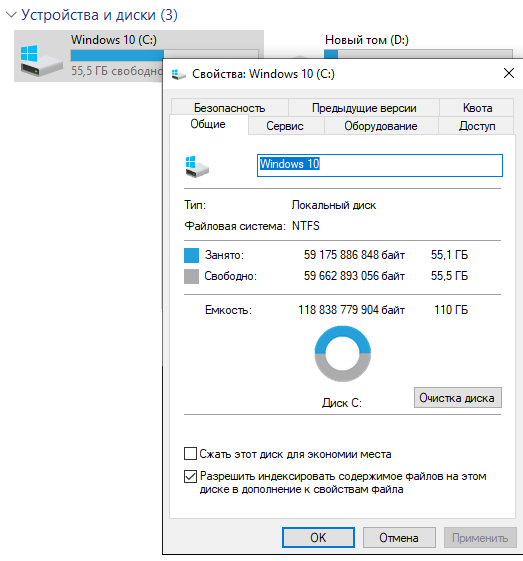
Task: Click the "Отмена" button
Action: coord(399,537)
